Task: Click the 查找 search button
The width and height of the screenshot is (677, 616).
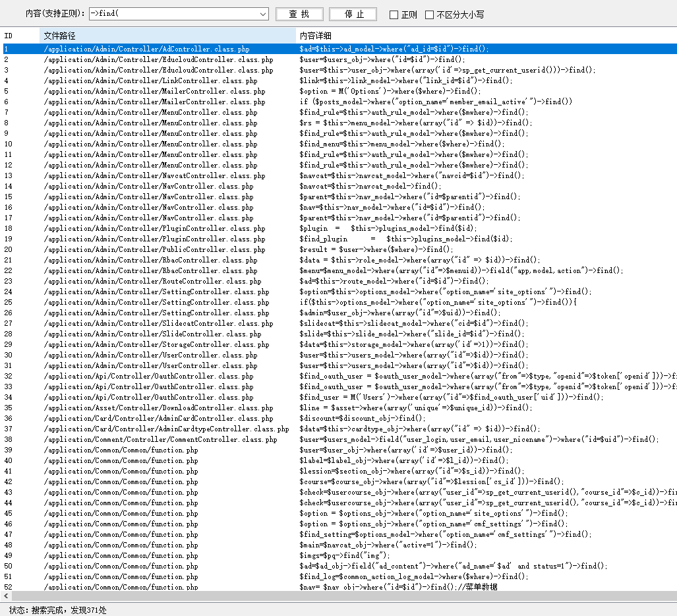Action: (x=299, y=15)
